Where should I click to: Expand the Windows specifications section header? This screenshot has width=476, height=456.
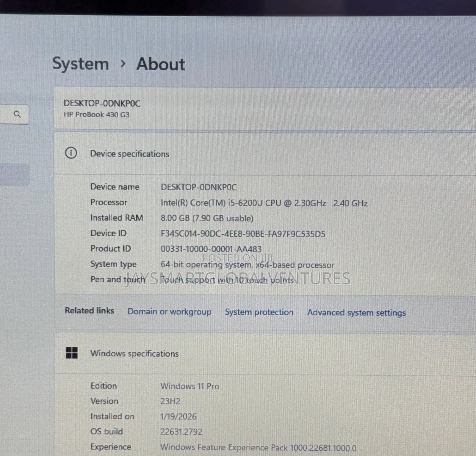tap(265, 353)
